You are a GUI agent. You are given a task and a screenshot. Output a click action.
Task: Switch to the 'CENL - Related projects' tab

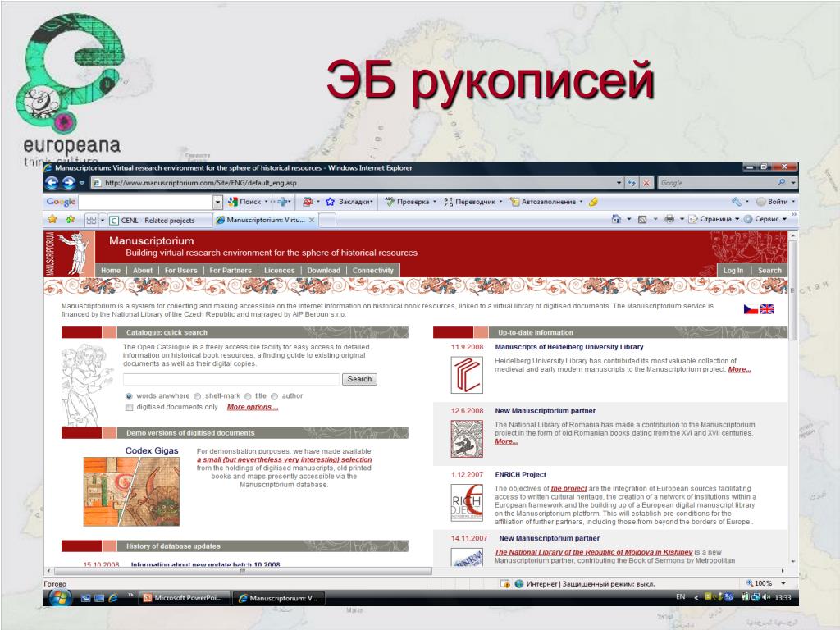click(x=158, y=220)
